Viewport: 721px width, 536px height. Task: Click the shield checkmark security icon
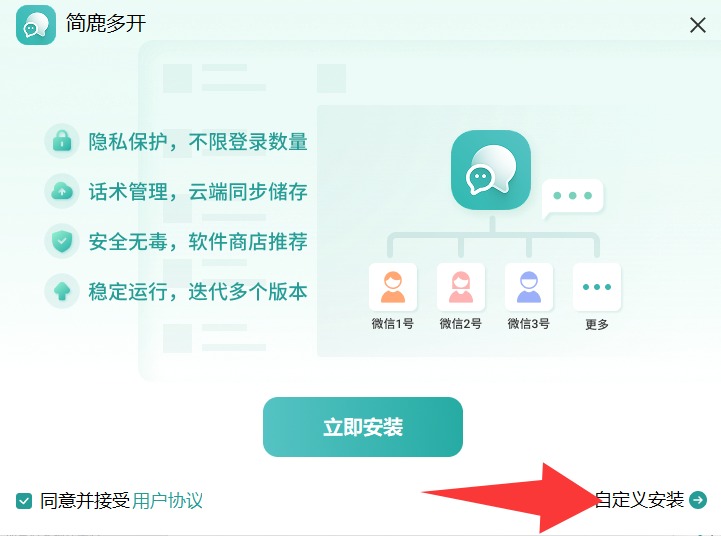pos(62,241)
